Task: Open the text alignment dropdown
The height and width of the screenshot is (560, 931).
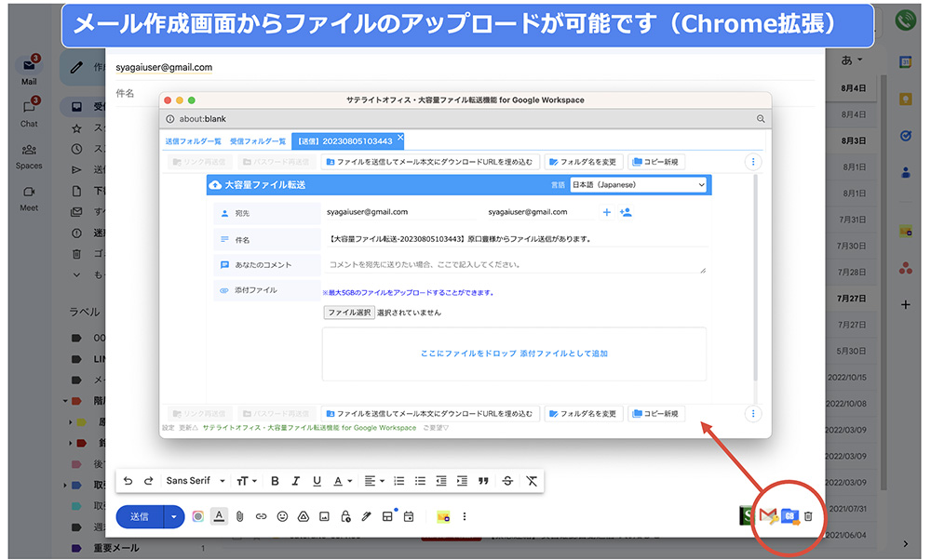Action: pos(374,481)
